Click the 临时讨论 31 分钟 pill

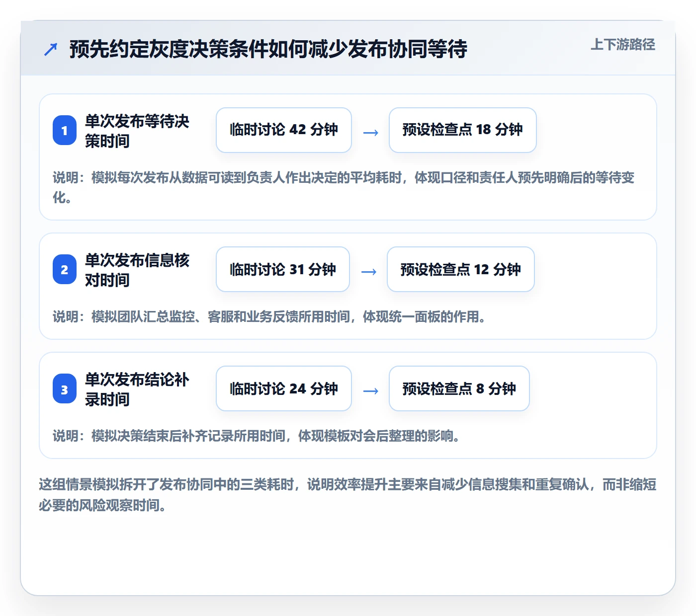pyautogui.click(x=283, y=269)
